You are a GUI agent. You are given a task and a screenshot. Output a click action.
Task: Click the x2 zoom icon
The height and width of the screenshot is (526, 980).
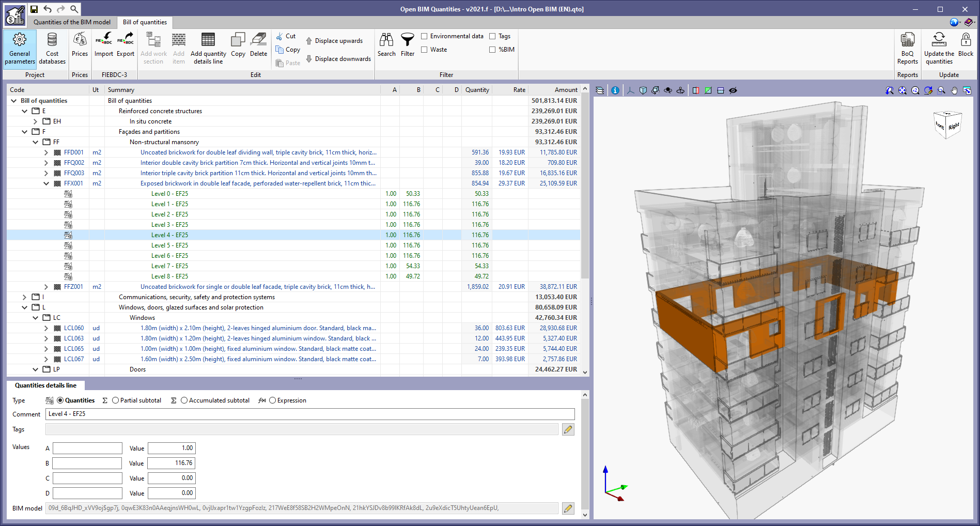pos(915,90)
